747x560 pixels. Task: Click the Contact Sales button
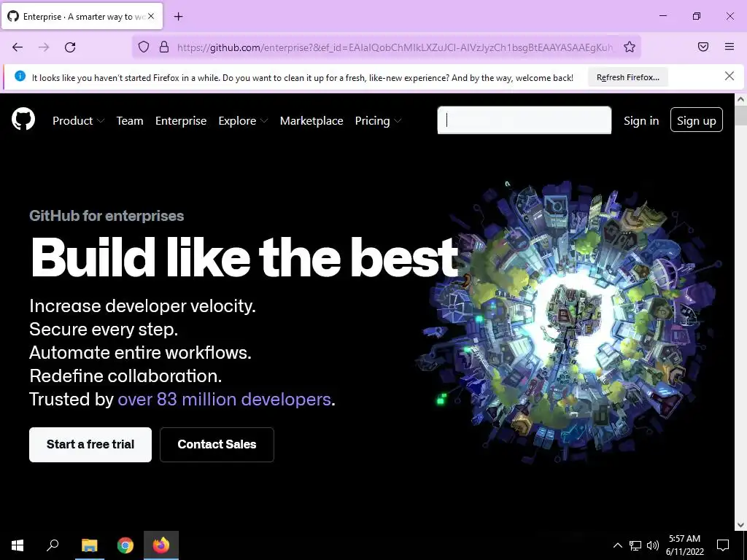pos(217,444)
